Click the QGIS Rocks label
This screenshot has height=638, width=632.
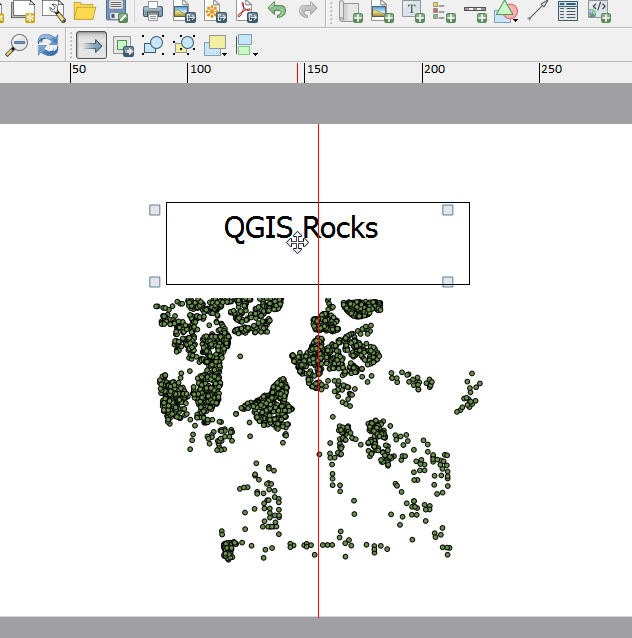(x=301, y=228)
